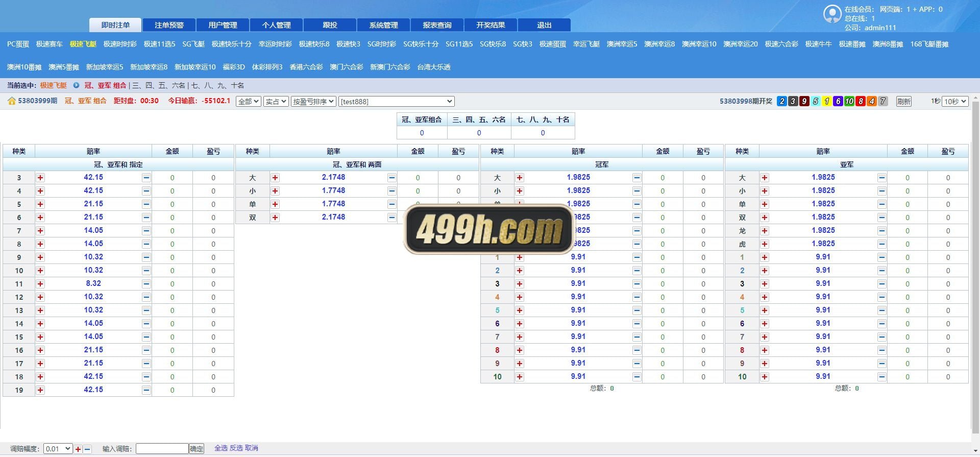
Task: Select 澳洲10番摊 game link
Action: (x=24, y=67)
